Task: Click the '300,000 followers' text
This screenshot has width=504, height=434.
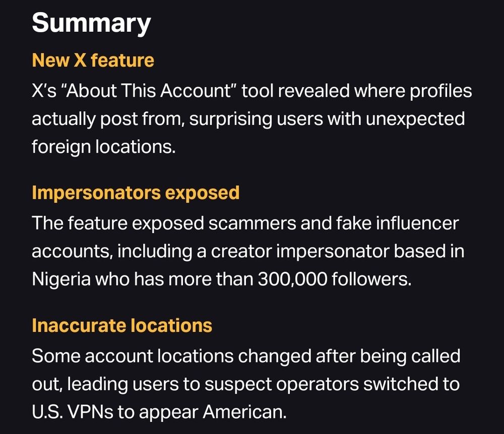Action: pos(334,278)
